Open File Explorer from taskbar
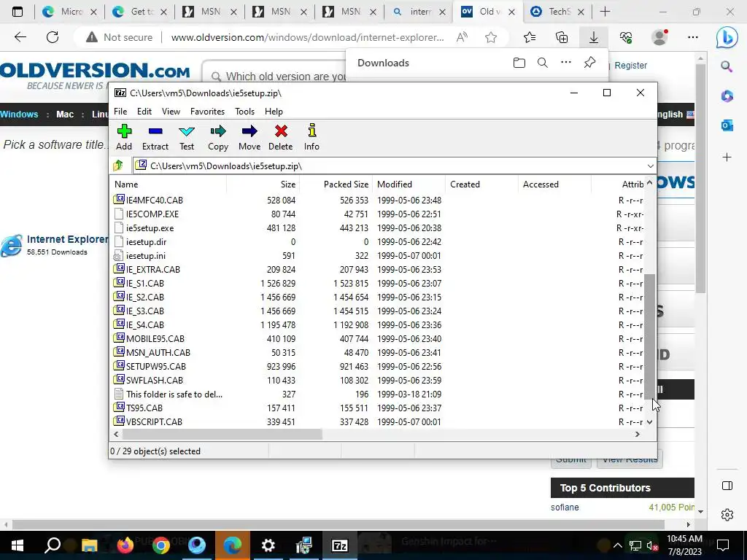Image resolution: width=747 pixels, height=560 pixels. point(90,545)
